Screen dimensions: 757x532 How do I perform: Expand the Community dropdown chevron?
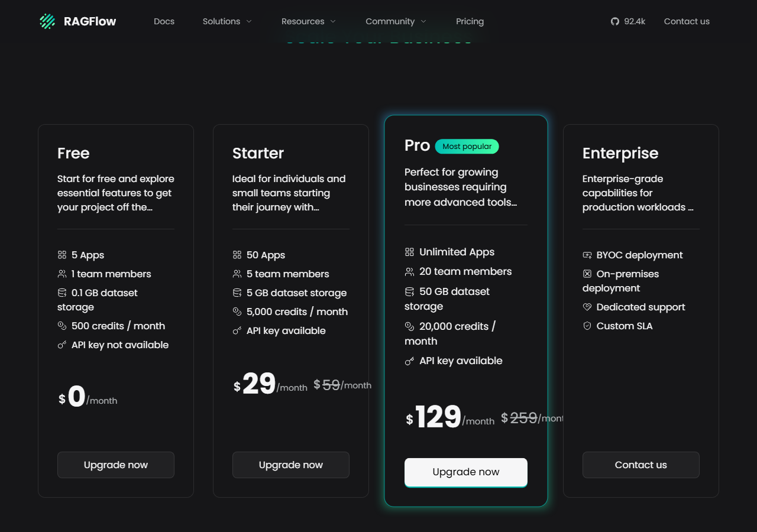tap(423, 21)
